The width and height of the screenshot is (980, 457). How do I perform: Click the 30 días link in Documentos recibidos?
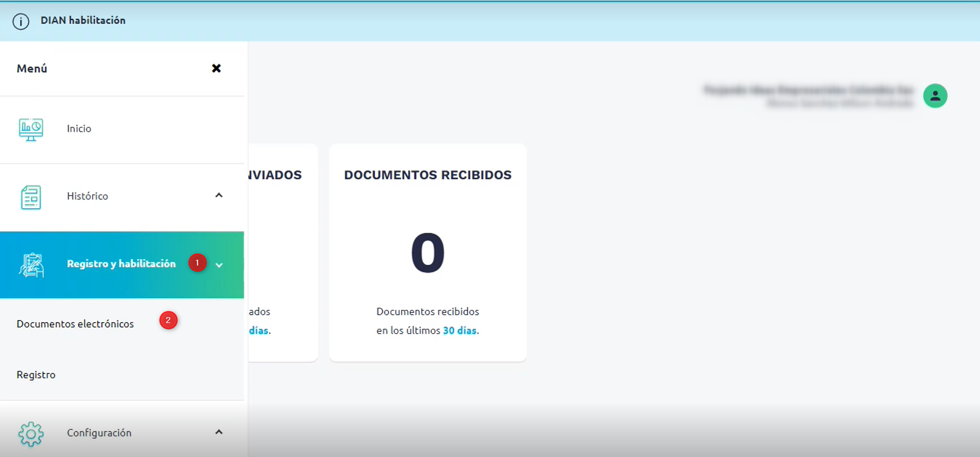point(460,330)
